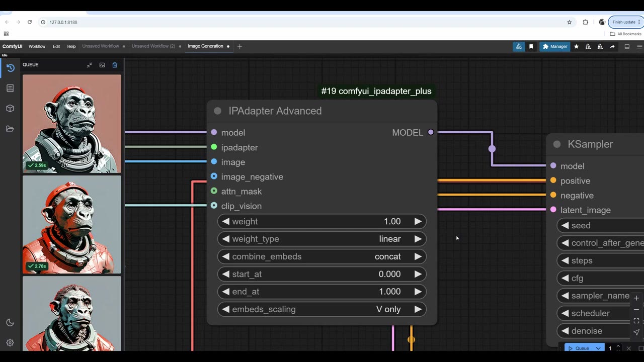Open the embeds_scaling V only dropdown
The height and width of the screenshot is (362, 644).
click(x=322, y=309)
